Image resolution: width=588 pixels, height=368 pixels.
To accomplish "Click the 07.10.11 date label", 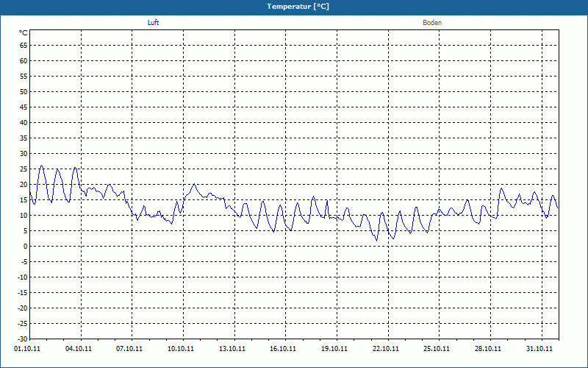I will click(x=129, y=348).
